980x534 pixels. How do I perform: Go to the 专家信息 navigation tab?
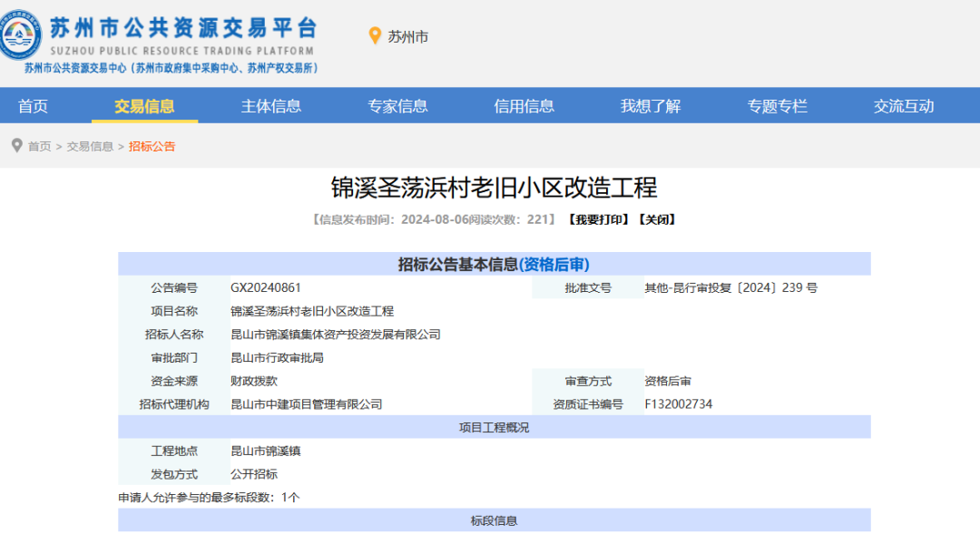[x=397, y=106]
